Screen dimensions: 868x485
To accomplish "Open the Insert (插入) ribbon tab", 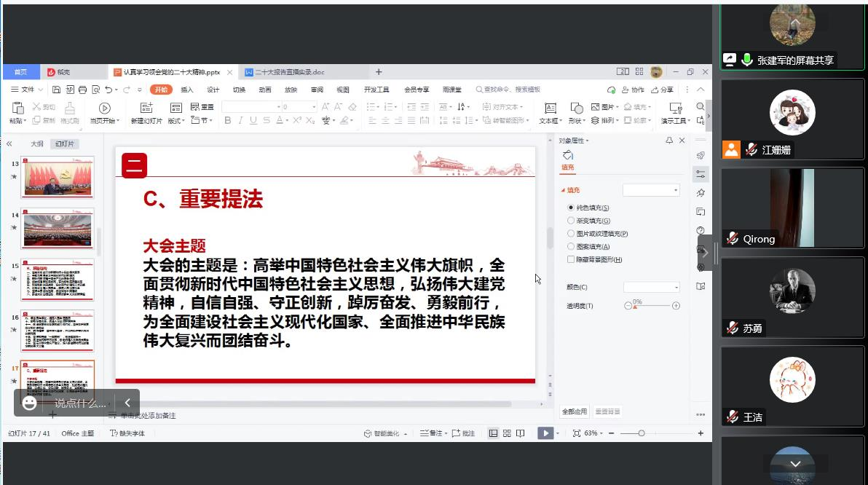I will pos(187,90).
